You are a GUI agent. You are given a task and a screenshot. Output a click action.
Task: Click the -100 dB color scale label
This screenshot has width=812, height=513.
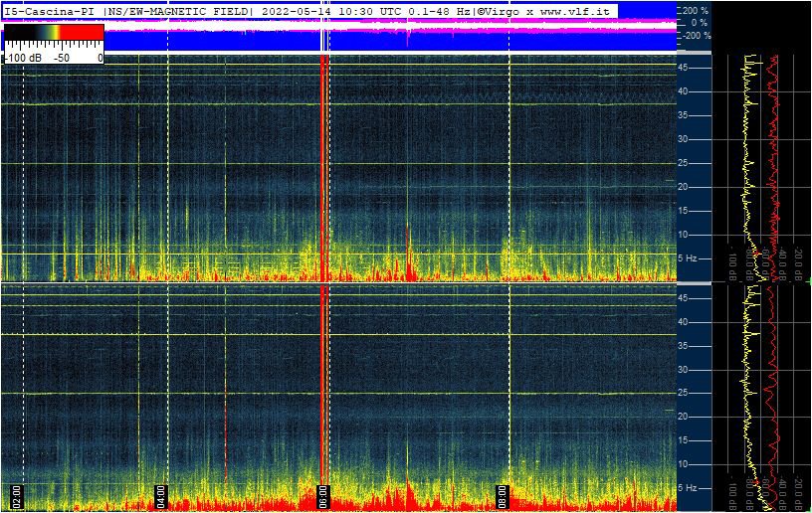[x=20, y=58]
